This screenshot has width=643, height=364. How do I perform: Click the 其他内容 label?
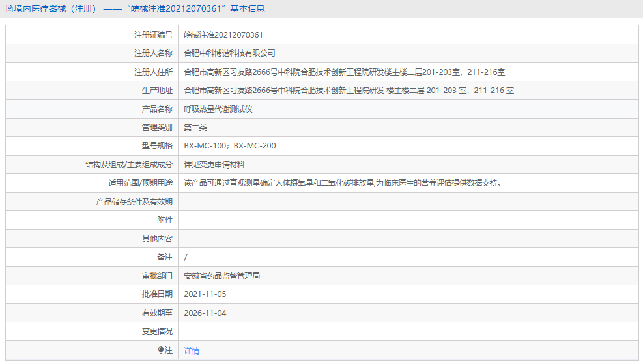point(157,238)
